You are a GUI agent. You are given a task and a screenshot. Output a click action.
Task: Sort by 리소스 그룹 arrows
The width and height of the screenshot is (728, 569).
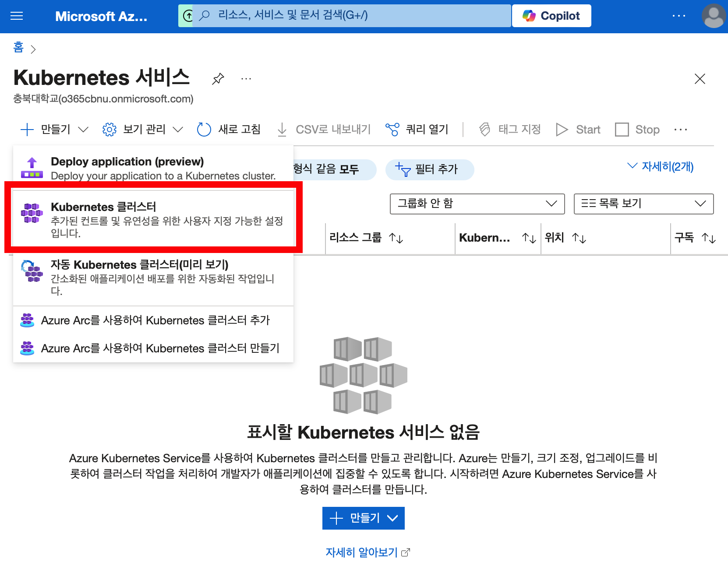pyautogui.click(x=396, y=238)
